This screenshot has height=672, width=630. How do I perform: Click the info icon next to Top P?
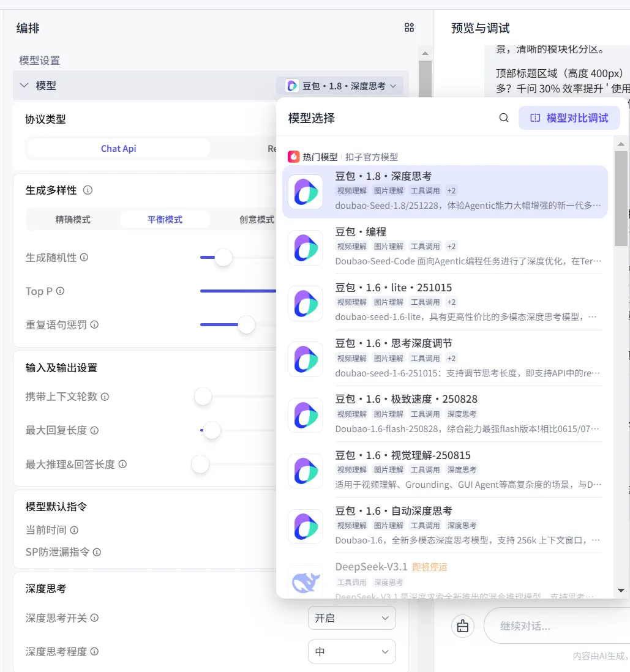point(60,291)
